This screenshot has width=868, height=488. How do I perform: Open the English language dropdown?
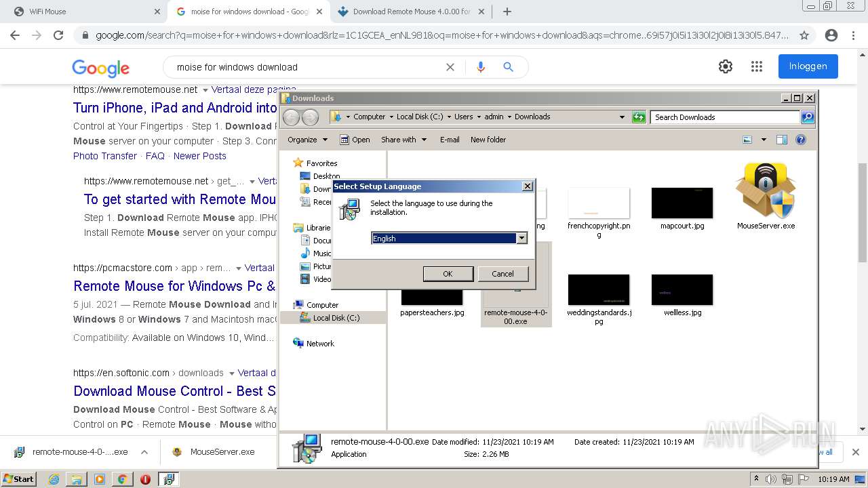pos(521,239)
